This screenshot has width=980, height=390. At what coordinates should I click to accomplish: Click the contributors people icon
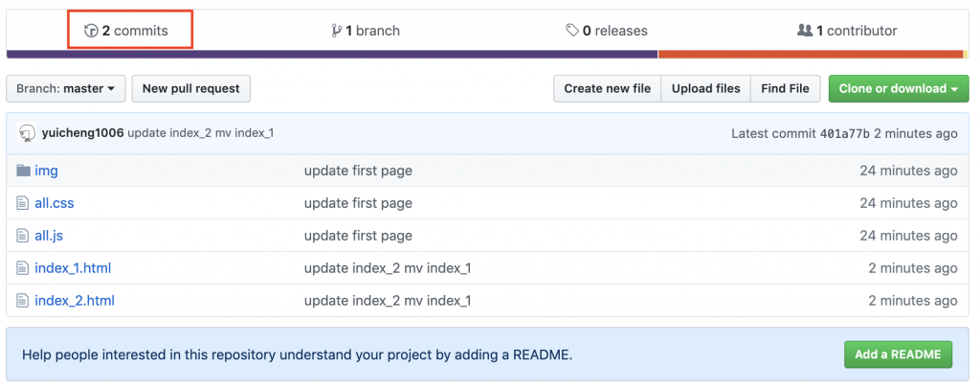click(804, 31)
